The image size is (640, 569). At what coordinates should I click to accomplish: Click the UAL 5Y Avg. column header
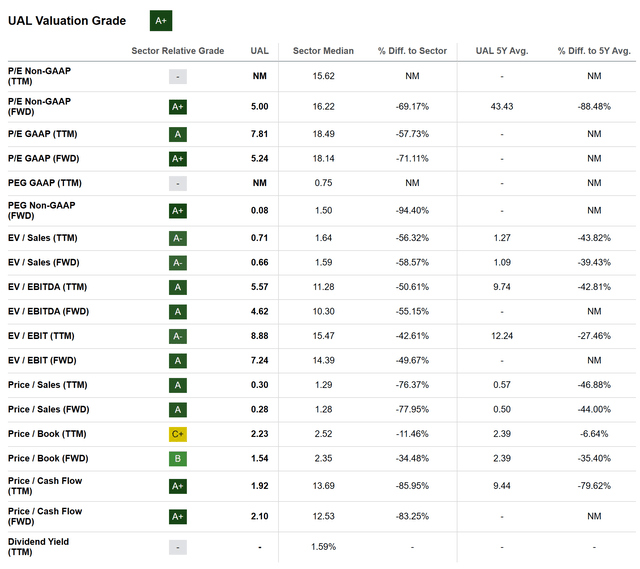[x=502, y=51]
